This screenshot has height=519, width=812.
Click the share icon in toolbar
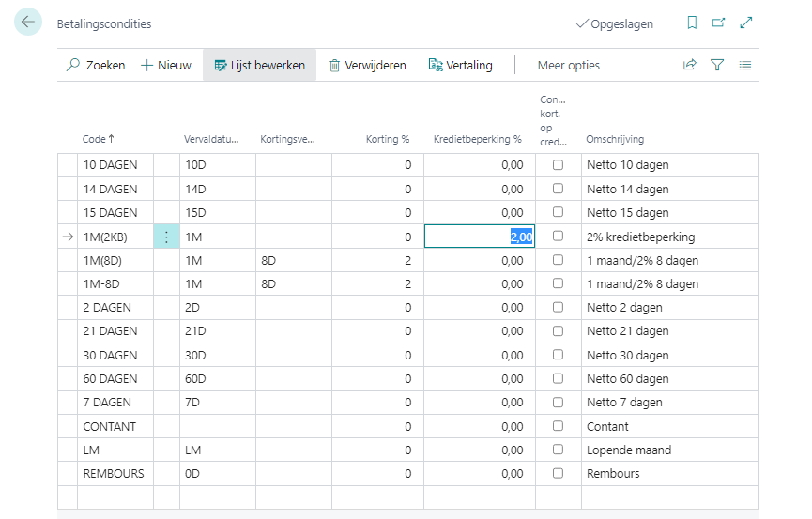[690, 65]
